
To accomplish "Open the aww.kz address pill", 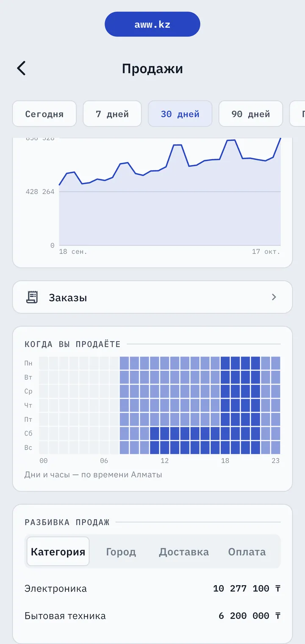I will click(x=152, y=24).
